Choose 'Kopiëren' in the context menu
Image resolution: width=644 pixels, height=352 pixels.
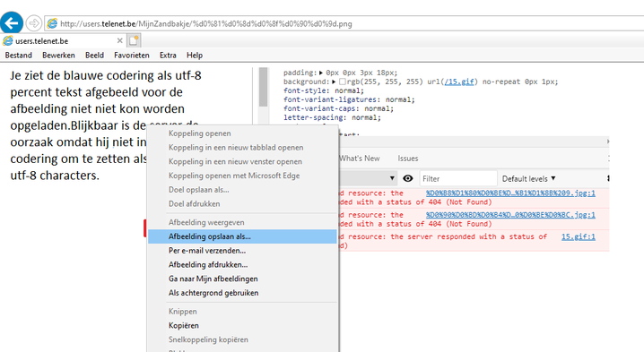click(x=242, y=326)
